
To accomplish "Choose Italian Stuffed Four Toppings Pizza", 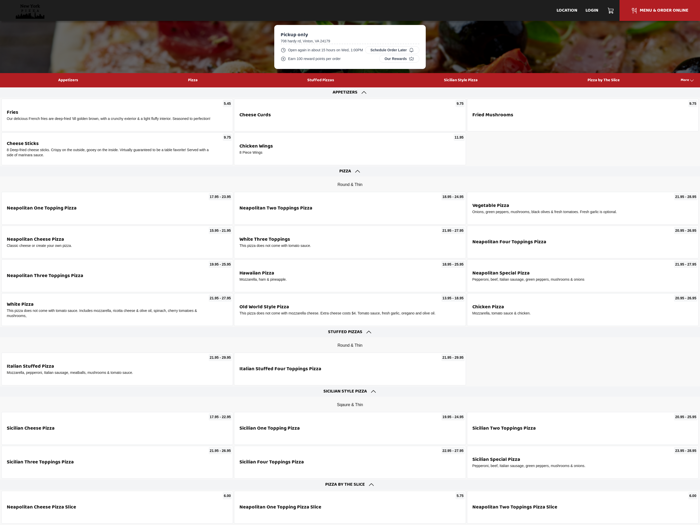I will [350, 369].
